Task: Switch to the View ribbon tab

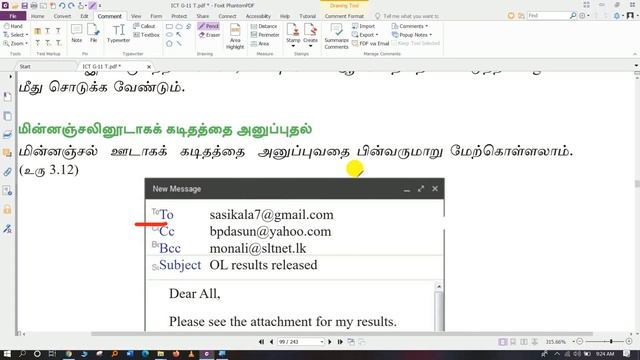Action: click(x=136, y=16)
